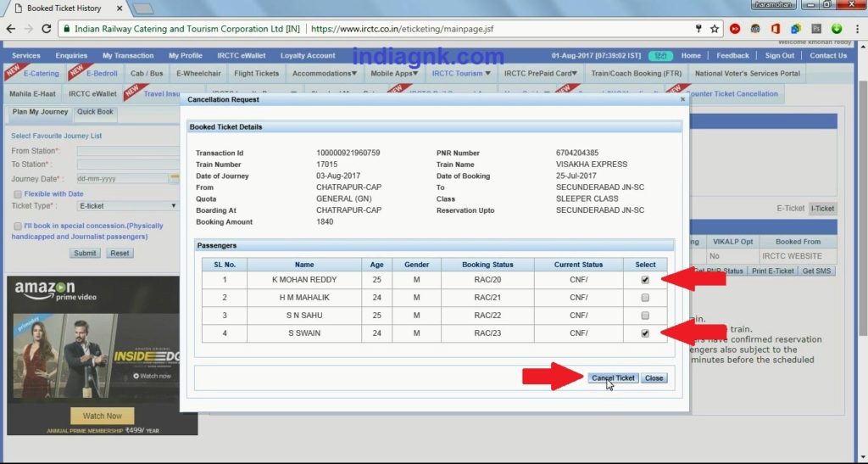Click the browser back arrow
The image size is (868, 464).
pos(10,28)
